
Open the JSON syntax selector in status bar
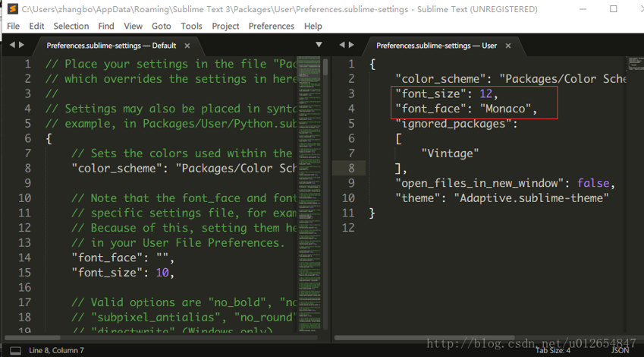click(x=620, y=350)
